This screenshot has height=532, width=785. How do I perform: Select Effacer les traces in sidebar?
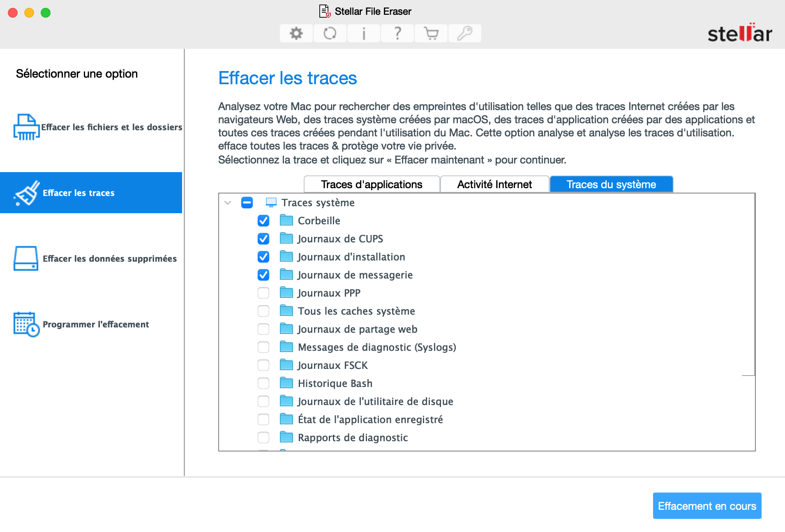click(x=91, y=193)
